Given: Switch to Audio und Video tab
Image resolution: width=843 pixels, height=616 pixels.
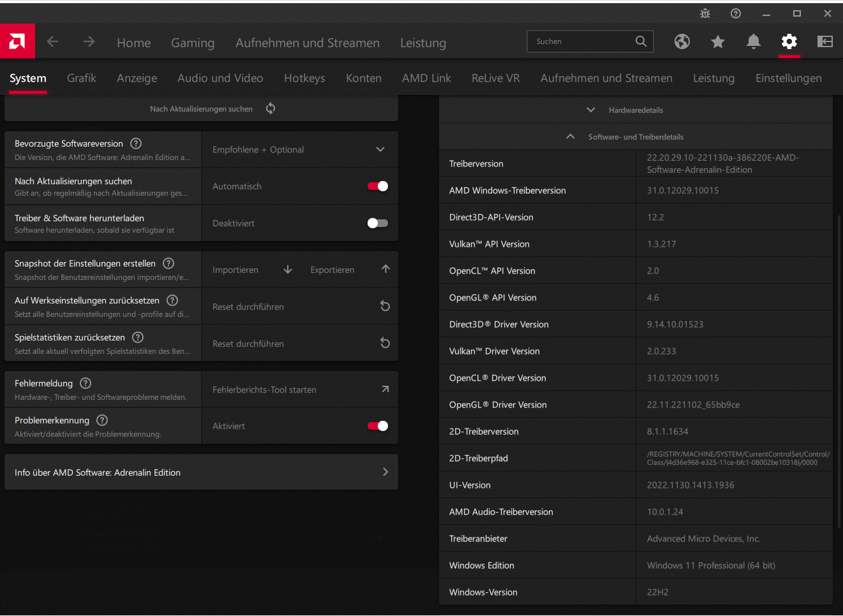Looking at the screenshot, I should (220, 78).
